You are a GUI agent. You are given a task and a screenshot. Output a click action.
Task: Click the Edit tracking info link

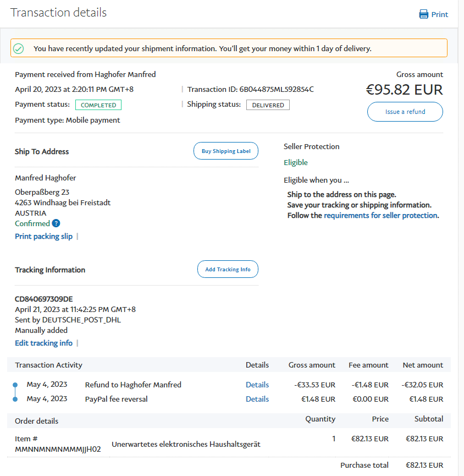point(43,343)
